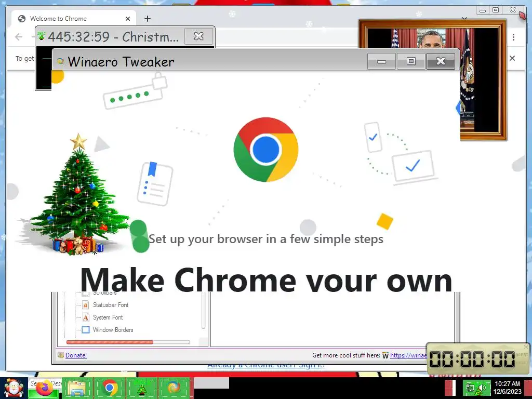Click the Winaero W logo icon
Screen dimensions: 532x399
click(x=385, y=355)
